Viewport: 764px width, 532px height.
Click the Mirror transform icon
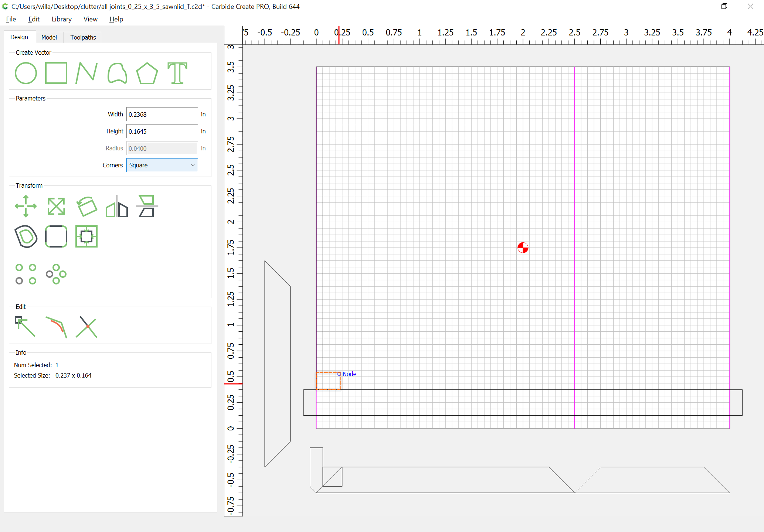click(117, 206)
